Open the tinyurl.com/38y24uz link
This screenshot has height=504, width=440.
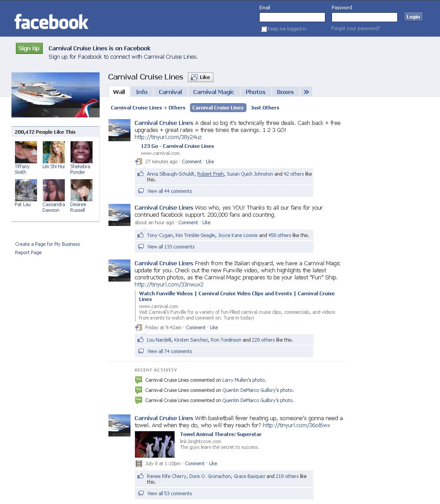click(168, 137)
